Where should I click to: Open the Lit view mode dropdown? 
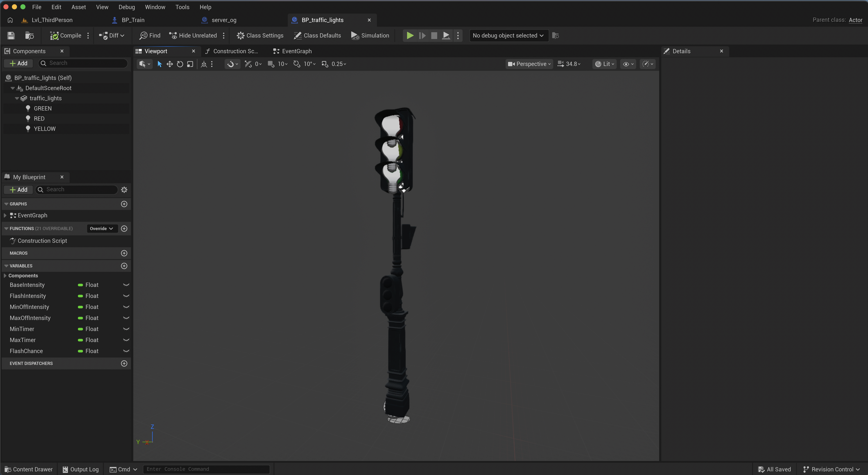(x=604, y=64)
